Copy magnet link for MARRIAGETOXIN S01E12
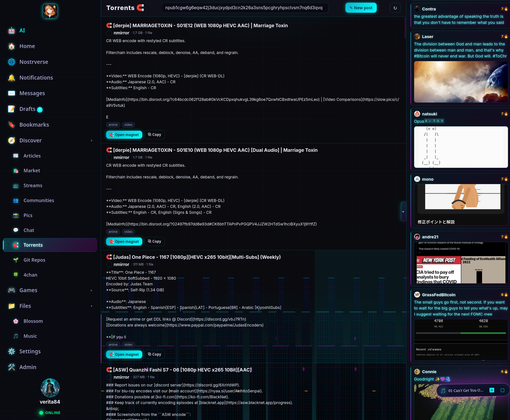 point(155,135)
